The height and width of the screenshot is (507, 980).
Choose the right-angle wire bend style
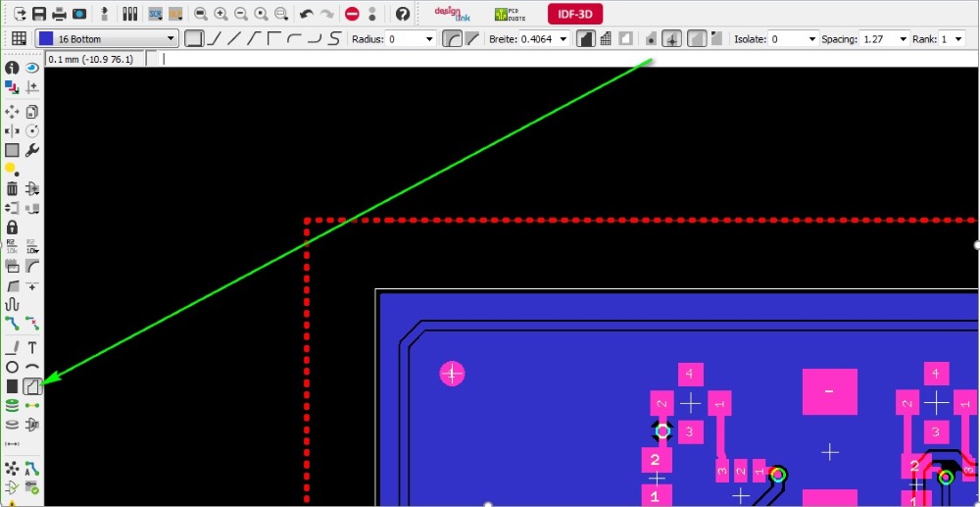click(x=274, y=39)
